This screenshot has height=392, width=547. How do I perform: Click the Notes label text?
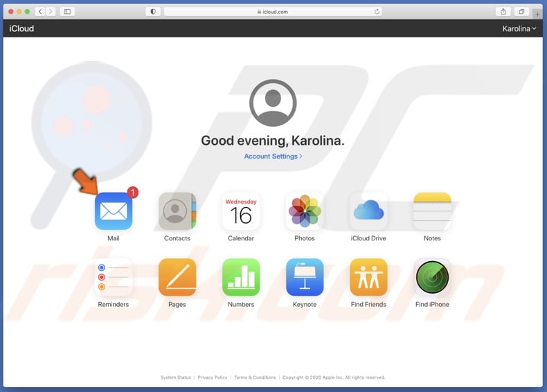432,238
